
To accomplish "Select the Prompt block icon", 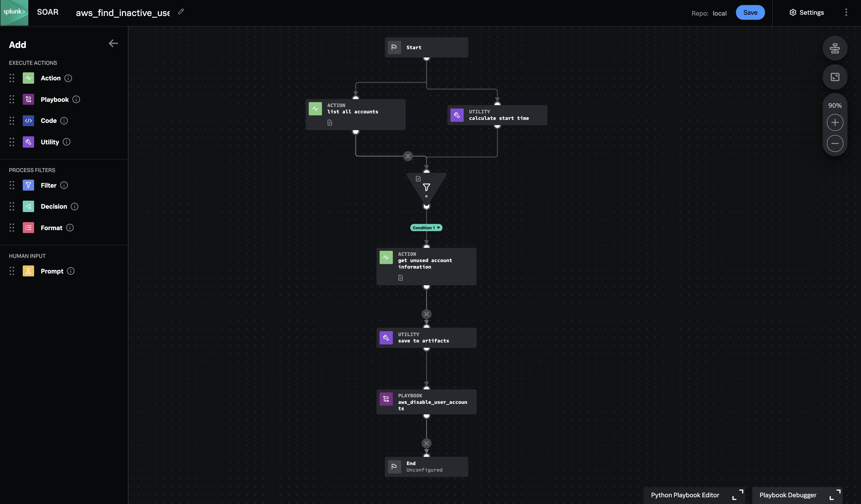I will (28, 271).
